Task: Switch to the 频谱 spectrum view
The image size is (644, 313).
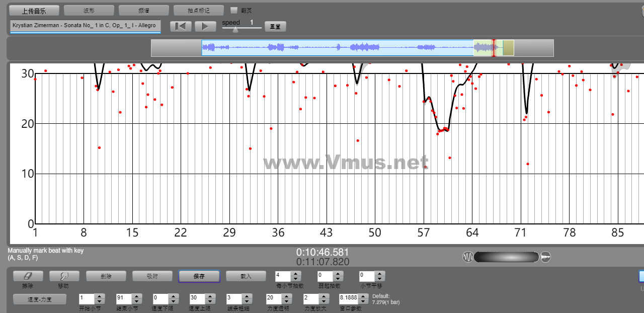Action: 144,11
